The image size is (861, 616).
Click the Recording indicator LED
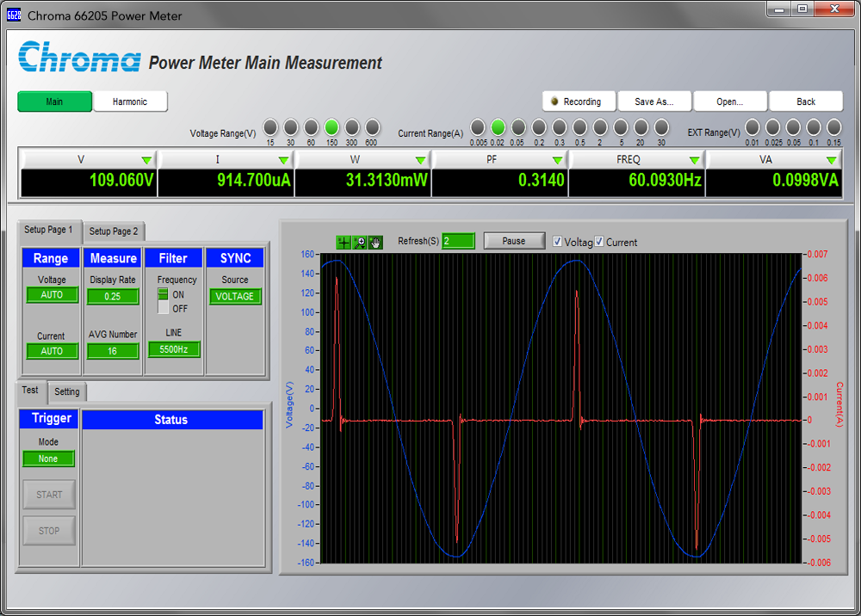point(554,101)
